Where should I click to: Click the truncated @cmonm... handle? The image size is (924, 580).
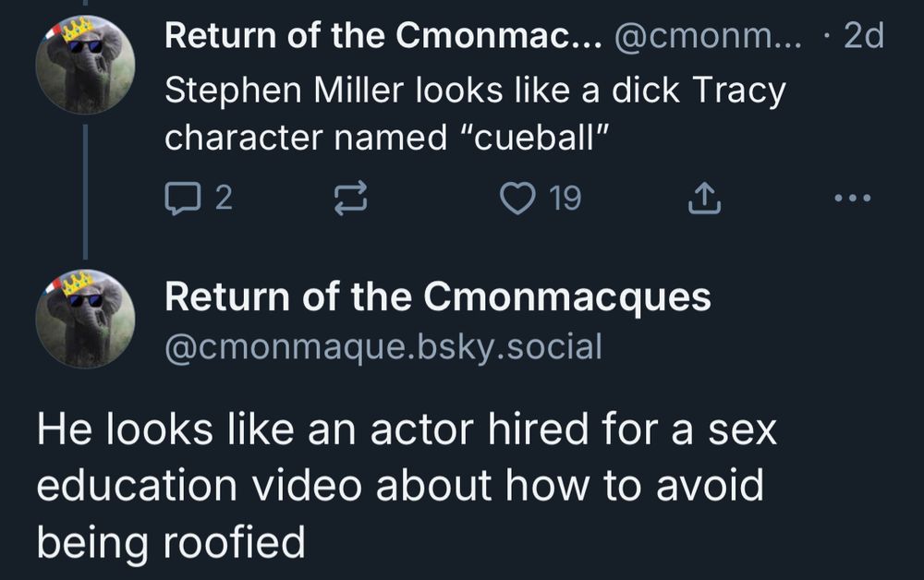pyautogui.click(x=708, y=37)
